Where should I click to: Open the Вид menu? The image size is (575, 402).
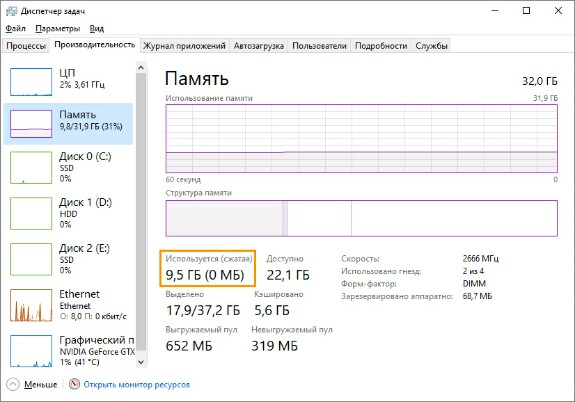(x=96, y=28)
